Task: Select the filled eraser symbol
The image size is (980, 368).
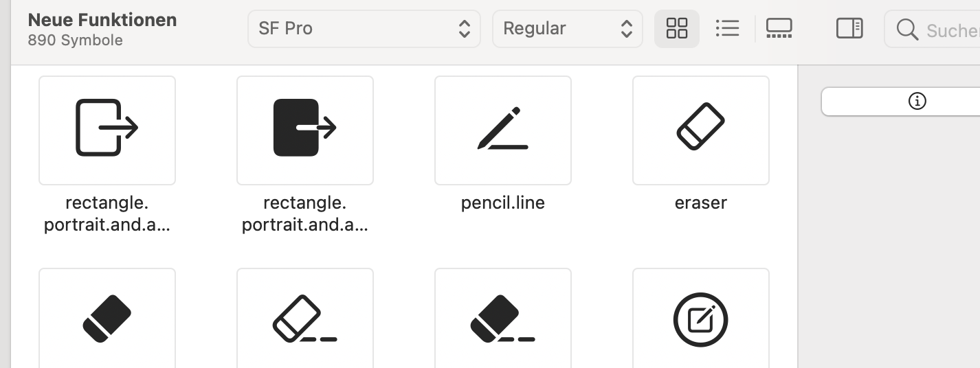Action: coord(107,319)
